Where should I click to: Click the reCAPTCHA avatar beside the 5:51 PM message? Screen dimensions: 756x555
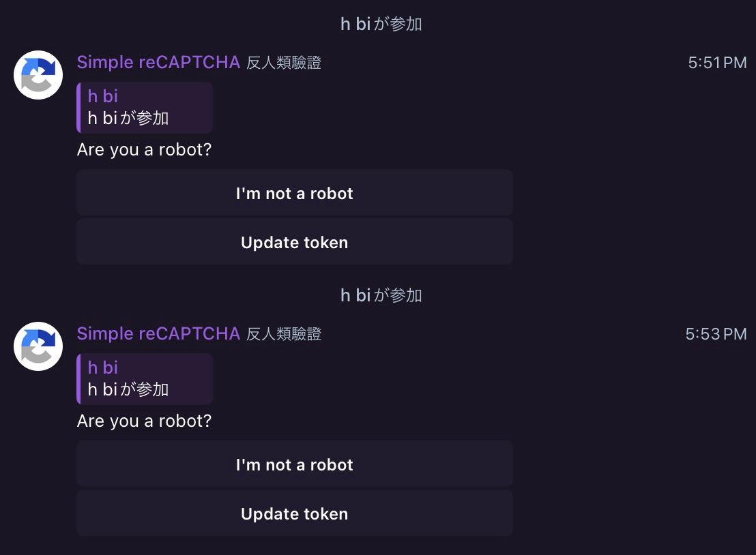click(x=38, y=75)
